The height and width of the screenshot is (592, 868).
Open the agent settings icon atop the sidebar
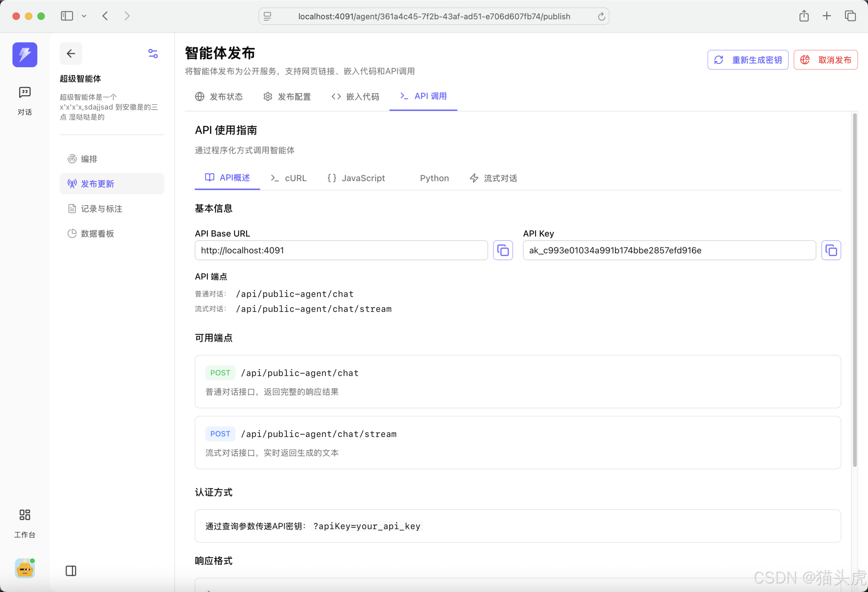(x=153, y=54)
